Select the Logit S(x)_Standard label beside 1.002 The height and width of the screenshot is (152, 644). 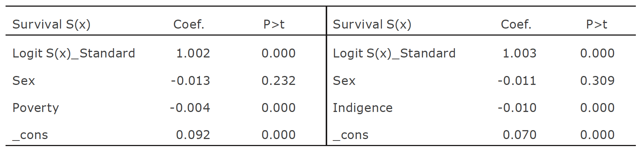click(x=74, y=53)
